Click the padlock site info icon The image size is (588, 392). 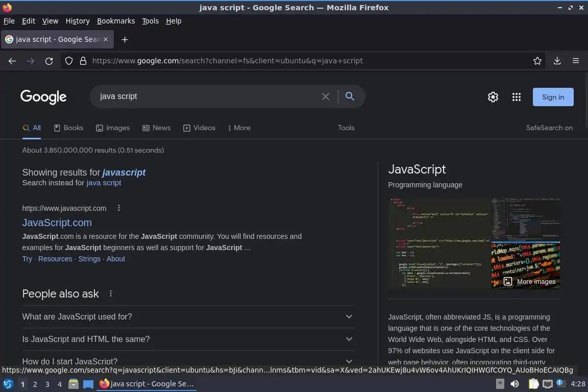pos(83,61)
